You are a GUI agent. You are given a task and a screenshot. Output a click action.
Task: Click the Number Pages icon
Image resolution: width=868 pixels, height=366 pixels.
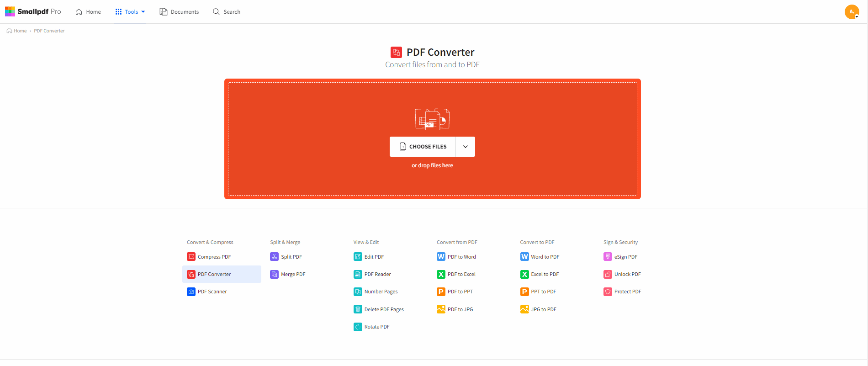[358, 292]
